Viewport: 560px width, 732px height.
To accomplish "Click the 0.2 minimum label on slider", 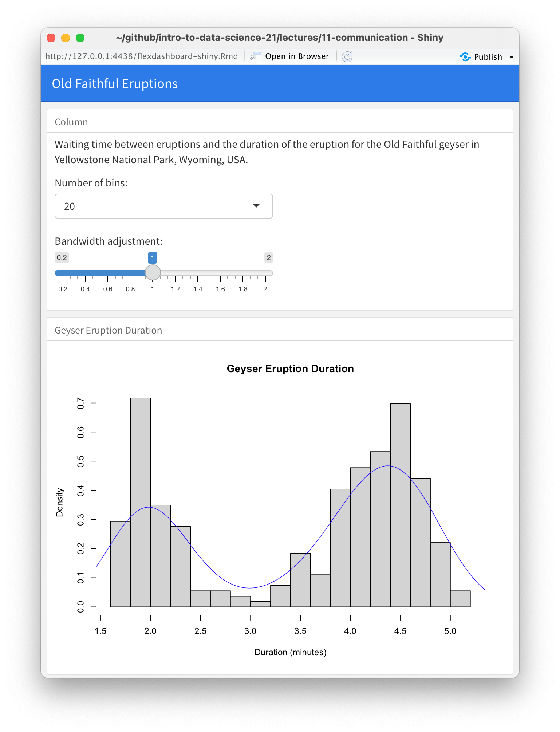I will pos(62,257).
